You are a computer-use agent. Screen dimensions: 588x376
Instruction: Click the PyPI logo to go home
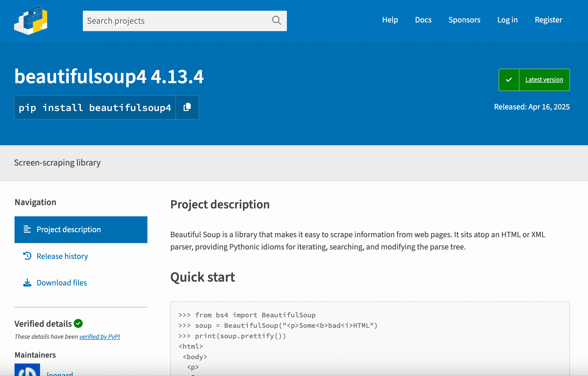(x=31, y=20)
